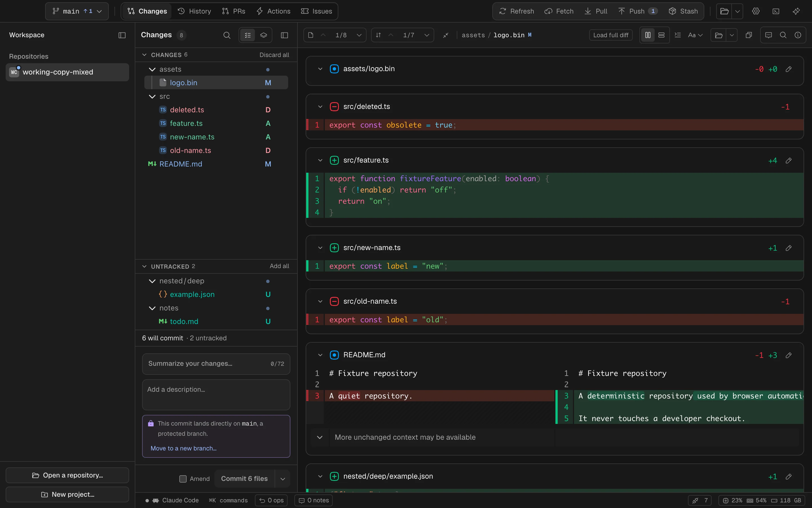Viewport: 812px width, 508px height.
Task: Edit assets/logo.bin with pencil icon
Action: 789,69
